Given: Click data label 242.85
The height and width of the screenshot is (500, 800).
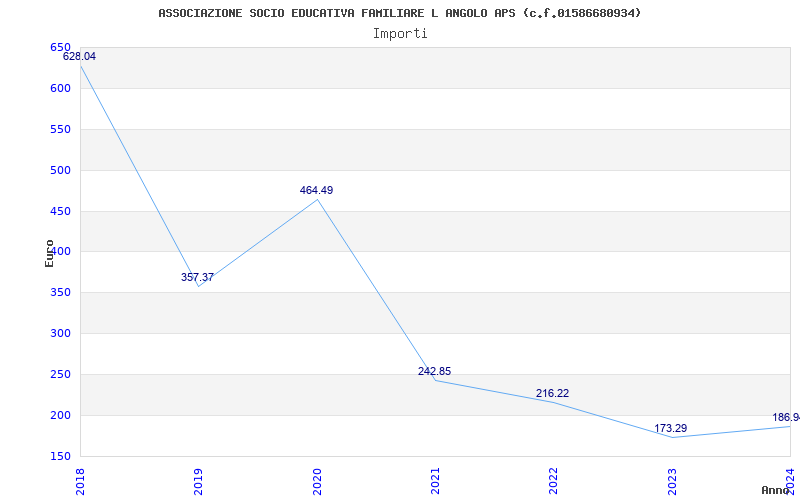Looking at the screenshot, I should point(435,371).
